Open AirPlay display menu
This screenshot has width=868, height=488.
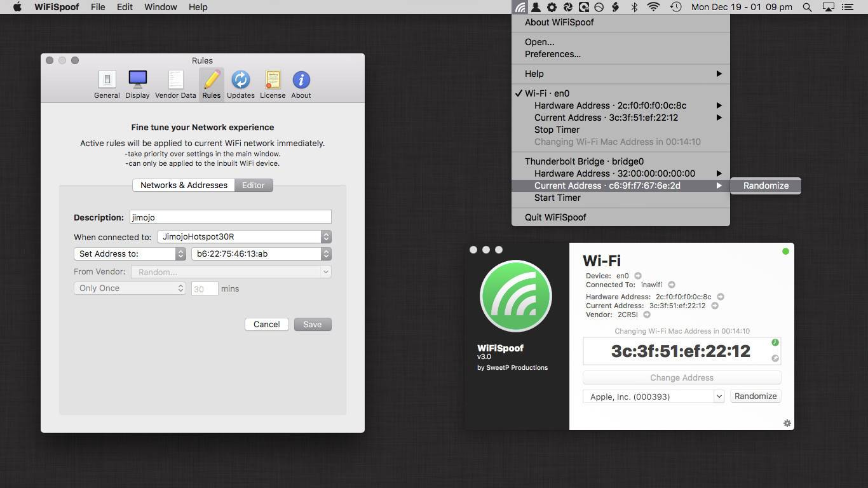tap(829, 7)
